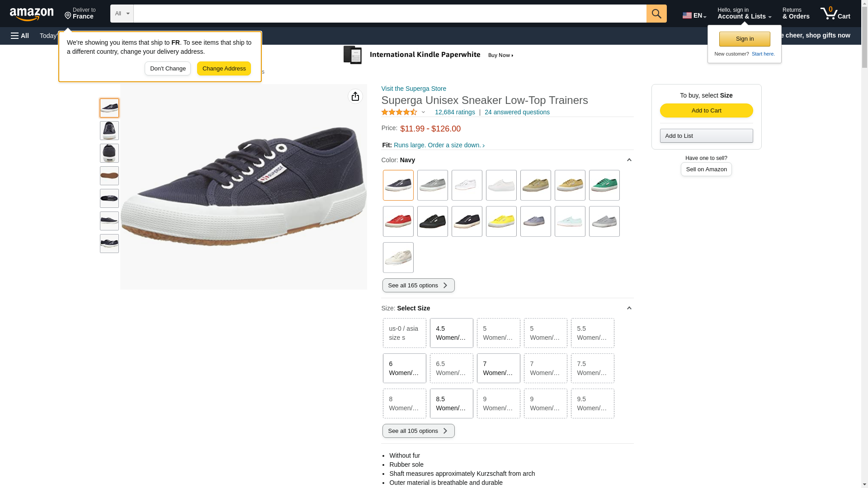Image resolution: width=868 pixels, height=488 pixels.
Task: Open the Amazon home logo
Action: [x=32, y=14]
